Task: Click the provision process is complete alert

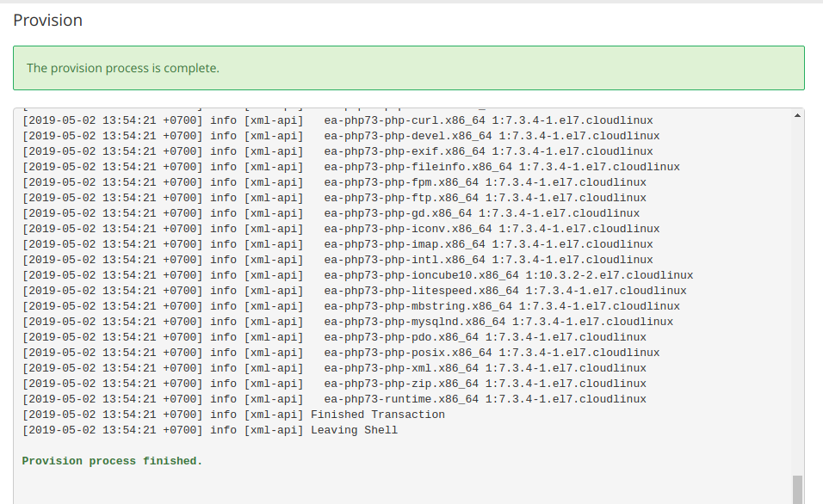Action: (408, 68)
